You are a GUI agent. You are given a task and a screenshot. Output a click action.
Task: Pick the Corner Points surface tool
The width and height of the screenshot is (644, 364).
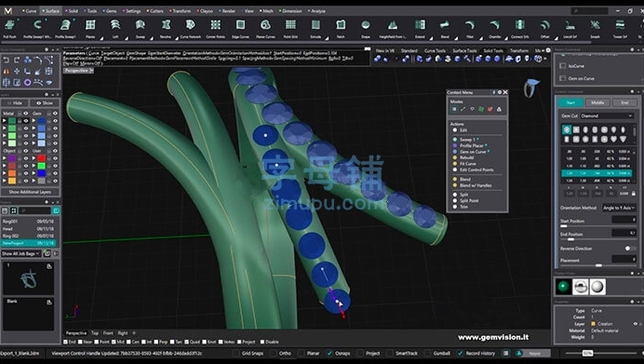point(216,29)
